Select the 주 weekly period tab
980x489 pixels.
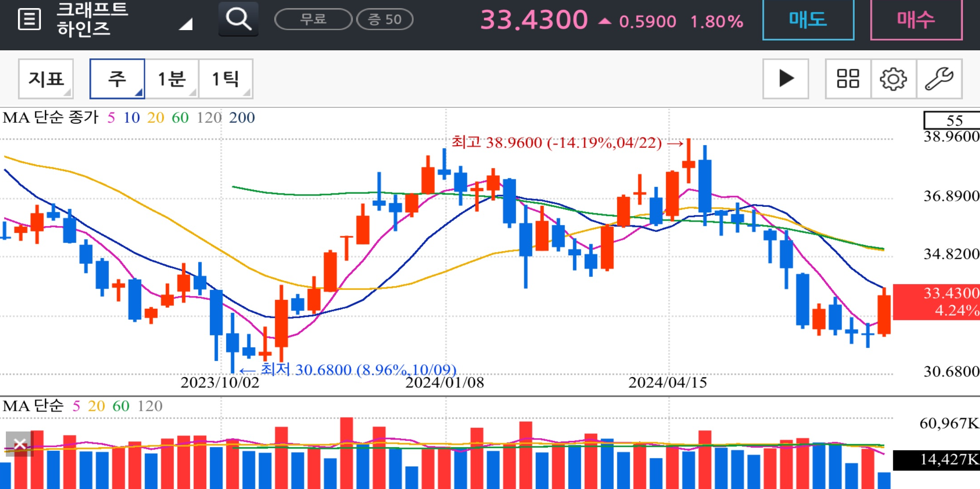coord(117,79)
